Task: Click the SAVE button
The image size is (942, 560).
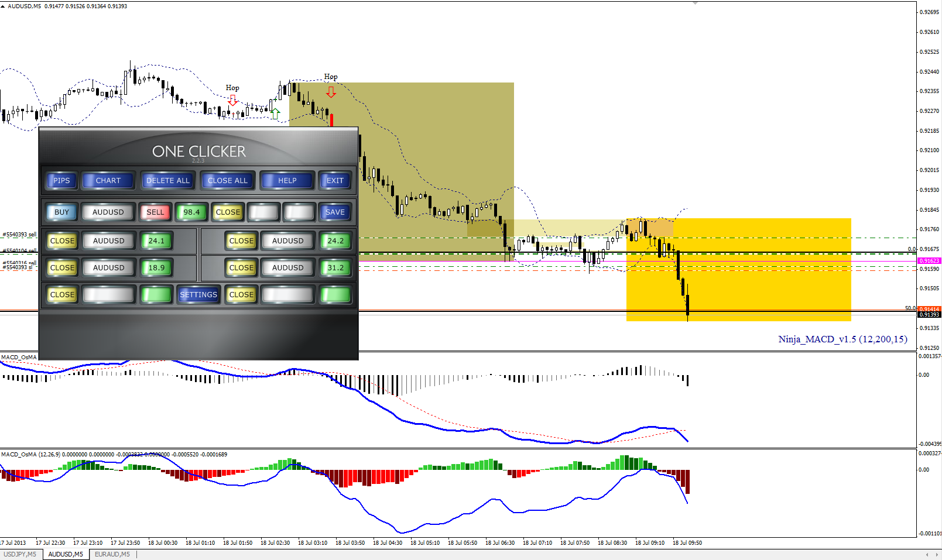Action: (335, 212)
